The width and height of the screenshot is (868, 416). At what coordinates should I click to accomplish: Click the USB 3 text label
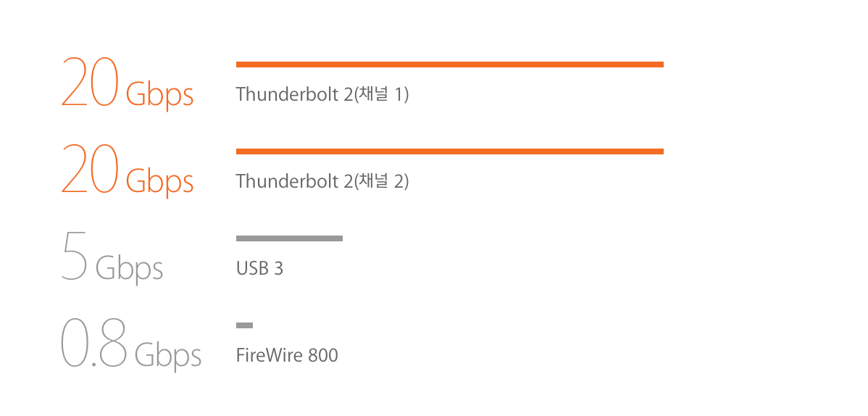point(259,269)
